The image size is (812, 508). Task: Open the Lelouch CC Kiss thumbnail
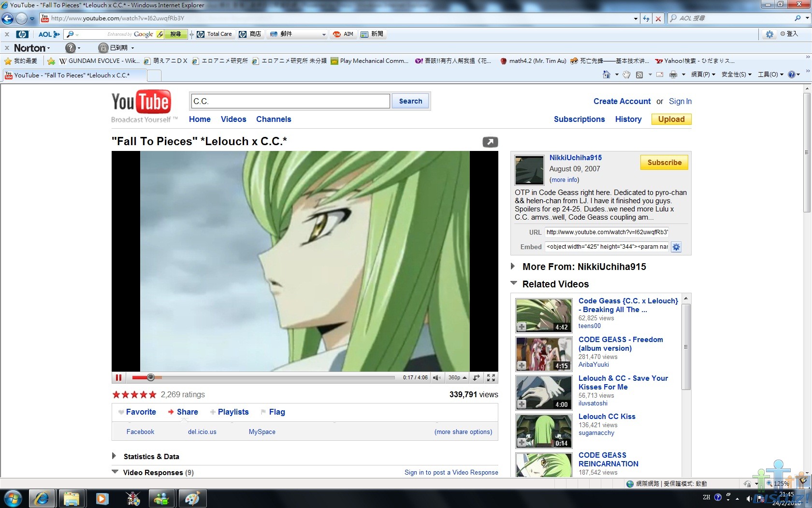pos(544,431)
